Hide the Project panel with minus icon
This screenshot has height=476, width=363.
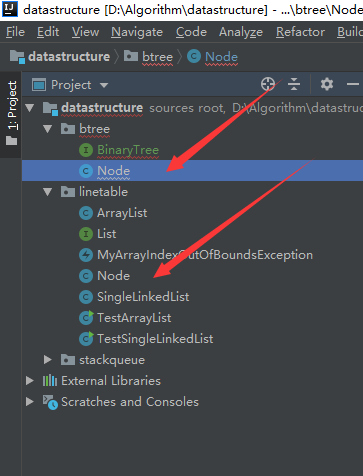coord(353,84)
